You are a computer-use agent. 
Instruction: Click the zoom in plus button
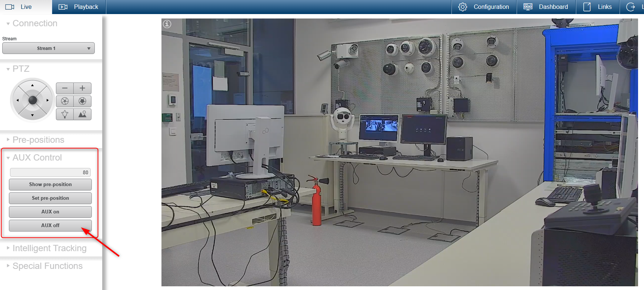[x=82, y=88]
